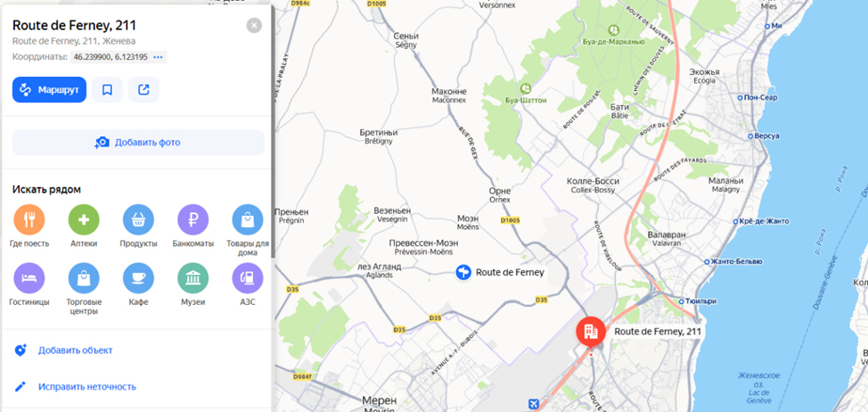This screenshot has width=868, height=412.
Task: Select the Кафе cup icon
Action: click(138, 278)
